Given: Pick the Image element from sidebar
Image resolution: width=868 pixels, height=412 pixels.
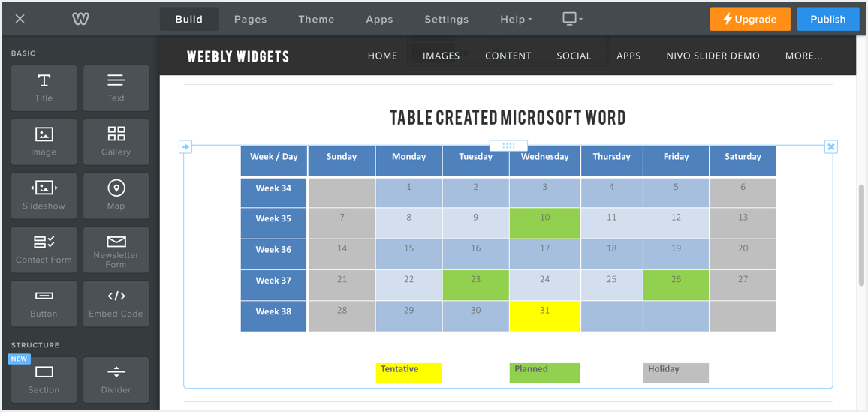Looking at the screenshot, I should [44, 141].
